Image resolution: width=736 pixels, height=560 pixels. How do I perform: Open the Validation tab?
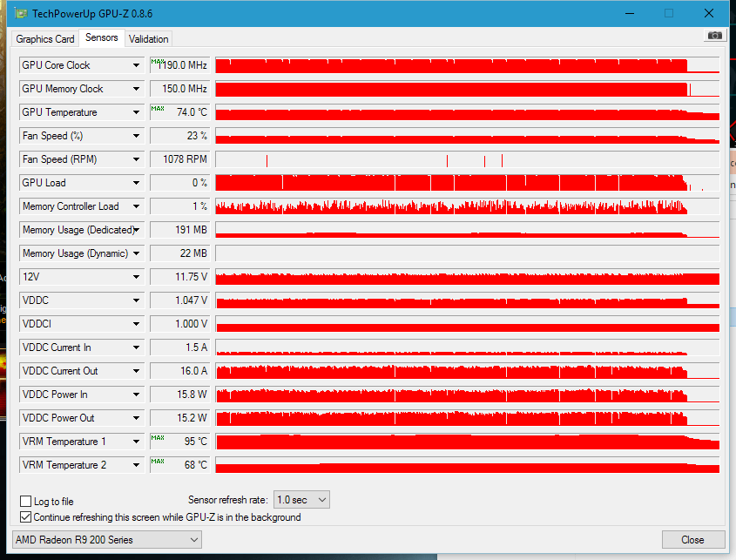(148, 39)
